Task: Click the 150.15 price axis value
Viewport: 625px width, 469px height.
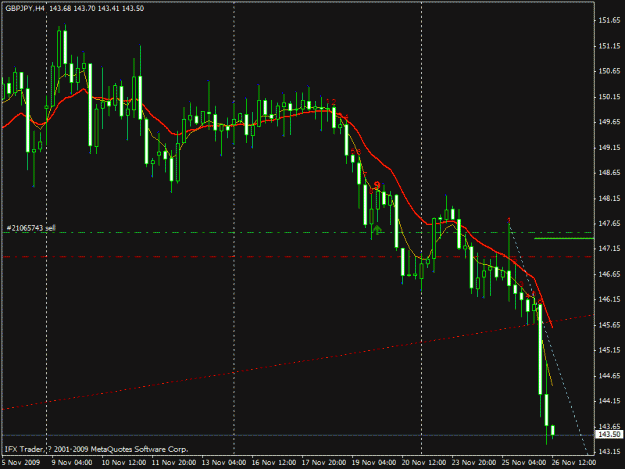Action: 609,97
